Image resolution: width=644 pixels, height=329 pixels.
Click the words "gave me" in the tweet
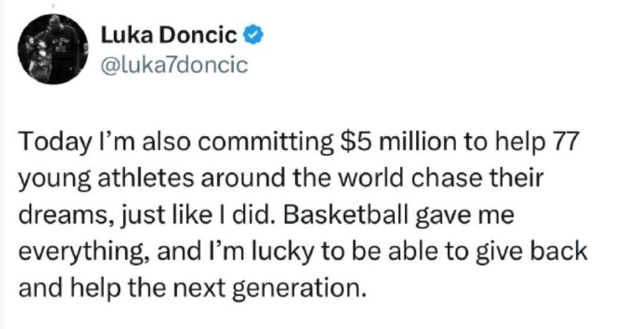click(464, 216)
